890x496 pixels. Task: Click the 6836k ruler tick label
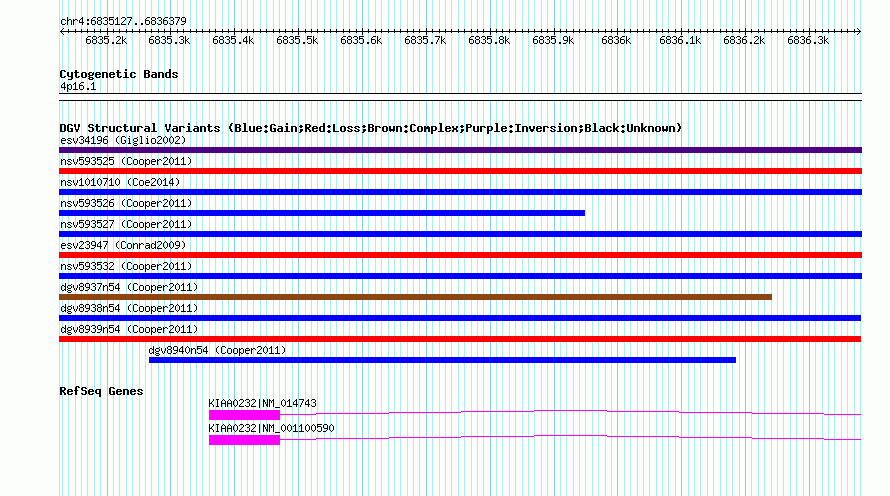coord(616,40)
